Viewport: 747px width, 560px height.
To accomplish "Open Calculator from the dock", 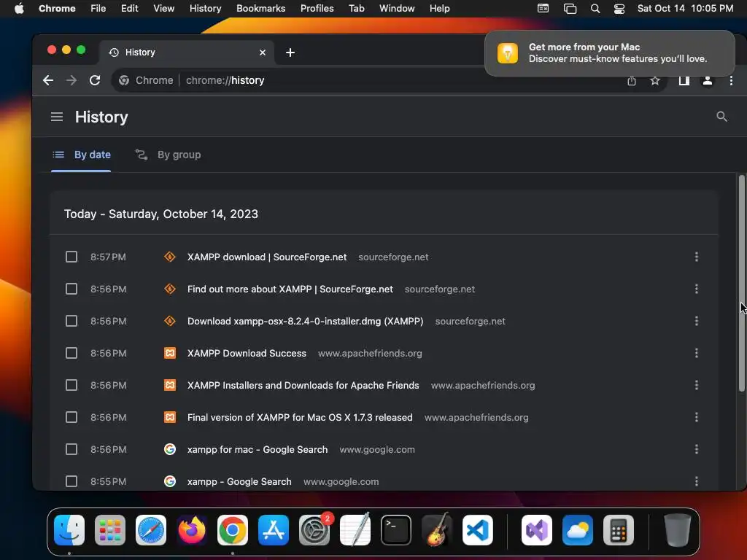I will click(x=619, y=530).
